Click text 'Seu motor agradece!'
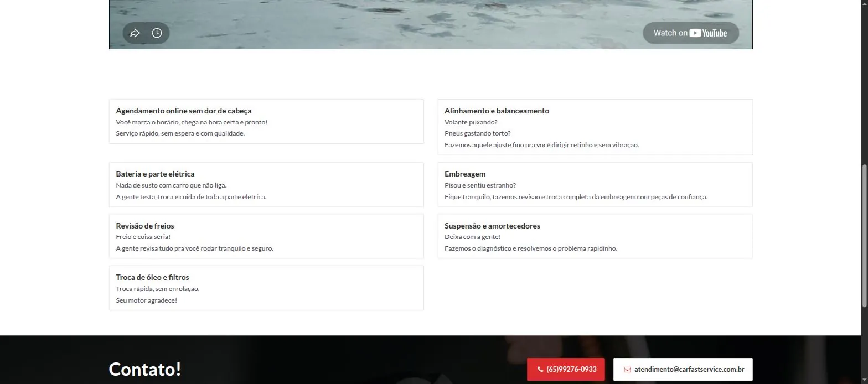The image size is (868, 384). (x=147, y=300)
